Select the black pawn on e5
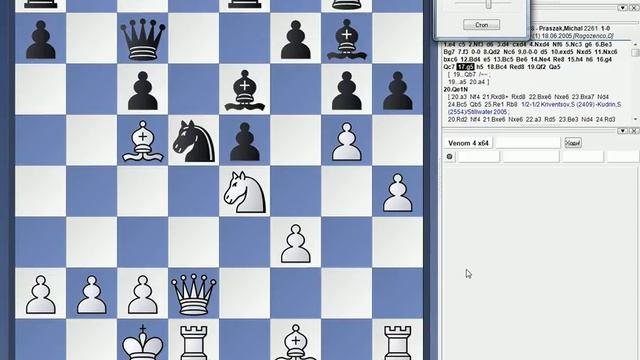 (x=244, y=141)
